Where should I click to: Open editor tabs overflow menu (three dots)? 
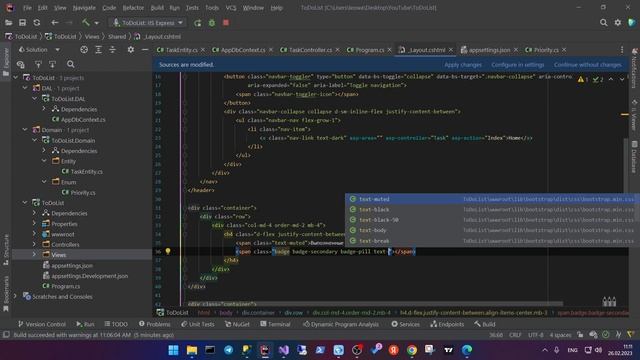tap(622, 50)
